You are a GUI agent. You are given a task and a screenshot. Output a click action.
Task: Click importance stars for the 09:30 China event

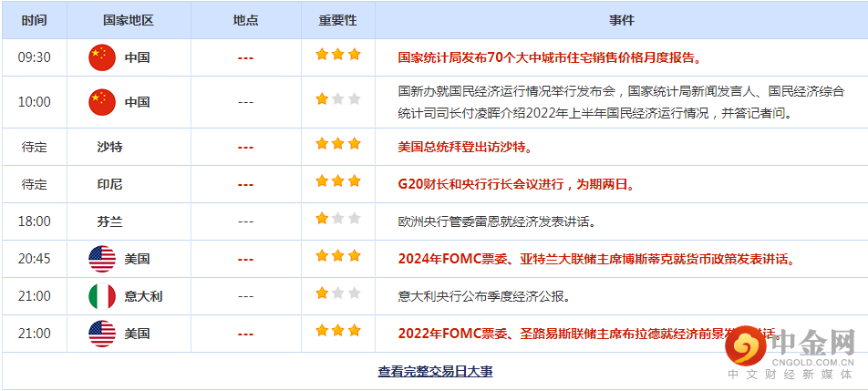337,54
